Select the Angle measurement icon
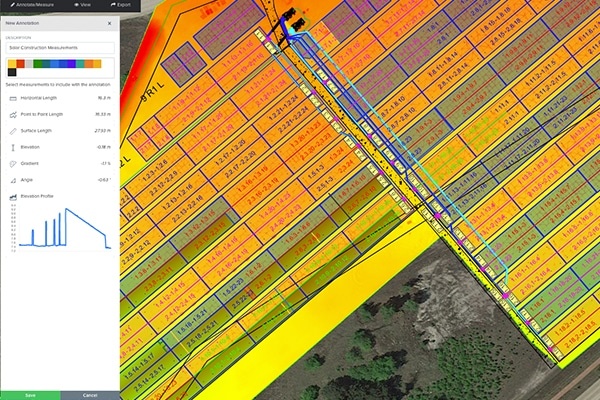This screenshot has height=400, width=600. (x=13, y=180)
